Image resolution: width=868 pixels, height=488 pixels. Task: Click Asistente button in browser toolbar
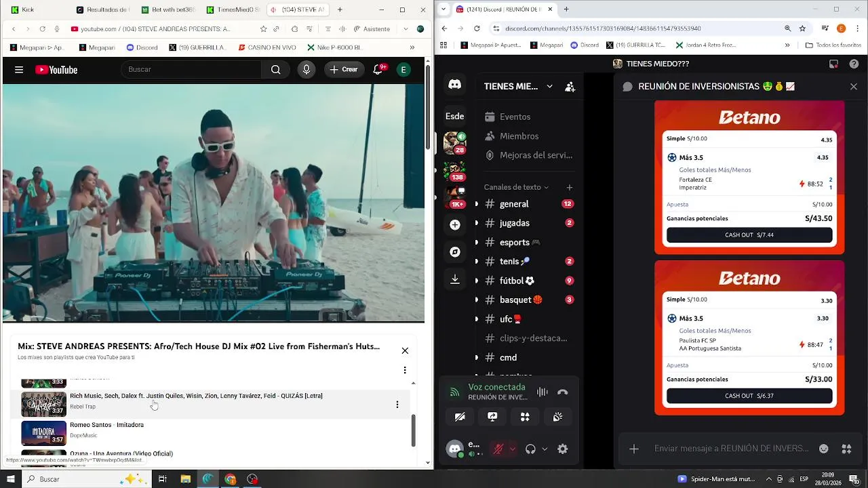(x=372, y=29)
